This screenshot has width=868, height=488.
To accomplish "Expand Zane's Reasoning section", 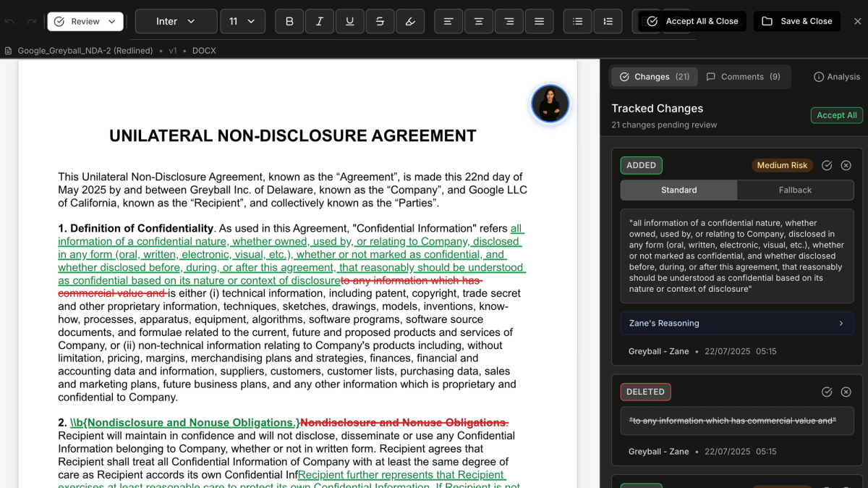I will pos(737,324).
